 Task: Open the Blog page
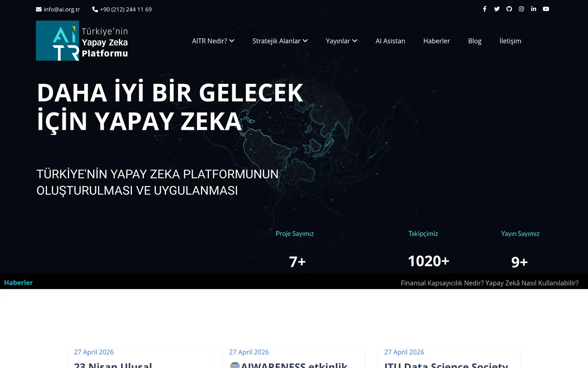(x=475, y=41)
